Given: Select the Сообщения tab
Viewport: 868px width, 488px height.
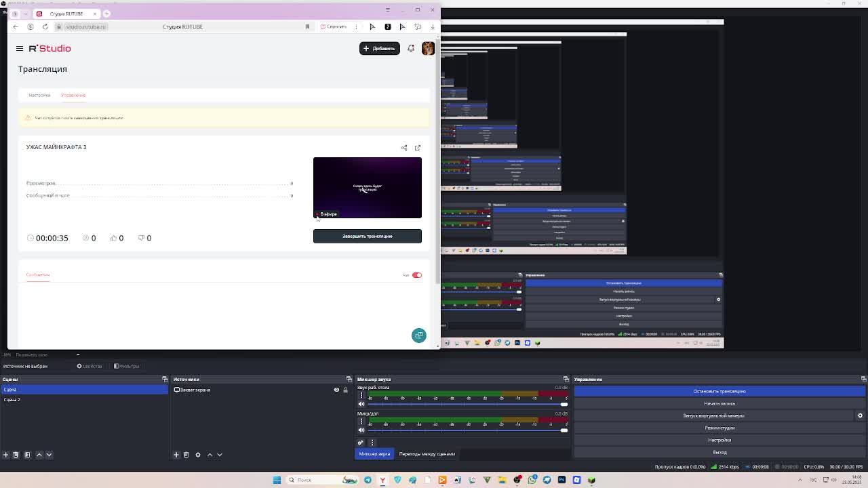Looking at the screenshot, I should tap(38, 274).
